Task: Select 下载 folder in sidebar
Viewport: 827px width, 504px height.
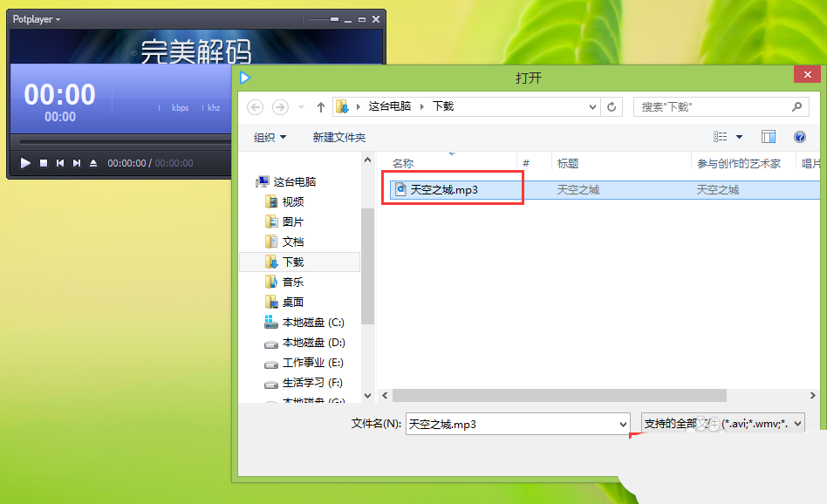Action: point(299,262)
